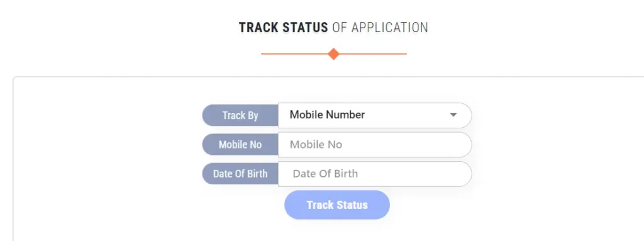The image size is (644, 241).
Task: Click the 'Mobile No' placeholder text
Action: pyautogui.click(x=316, y=144)
